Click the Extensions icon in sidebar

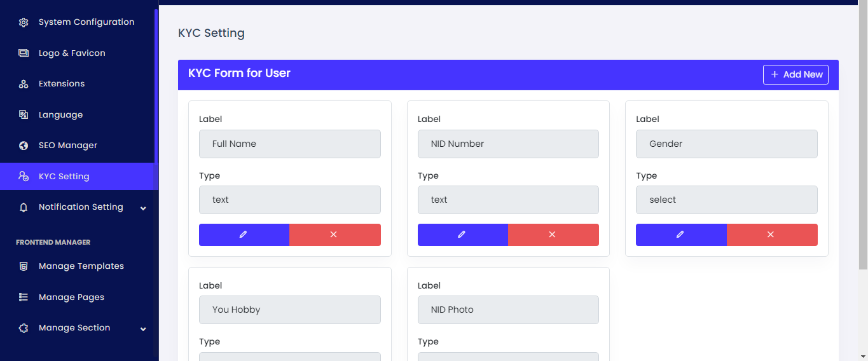tap(24, 84)
